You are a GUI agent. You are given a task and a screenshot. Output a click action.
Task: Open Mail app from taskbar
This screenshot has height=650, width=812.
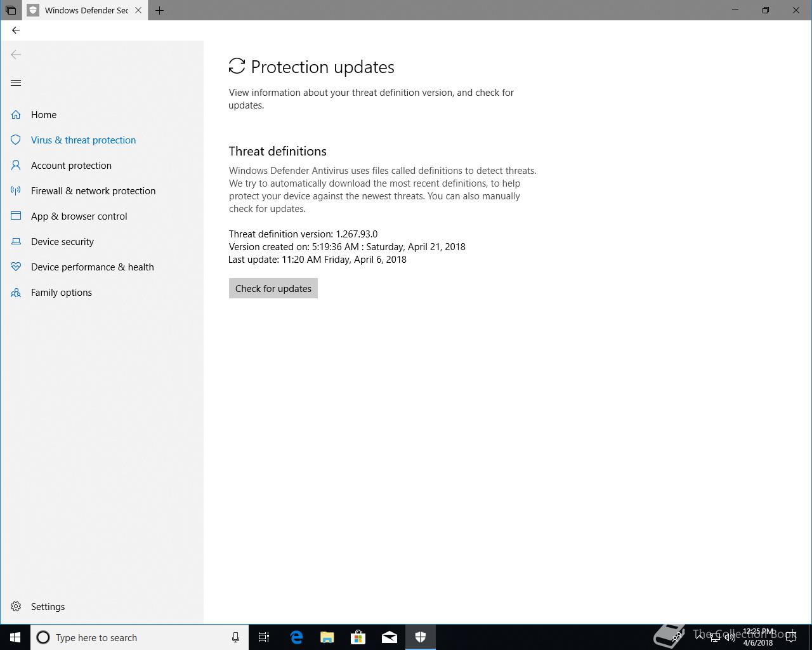coord(390,637)
